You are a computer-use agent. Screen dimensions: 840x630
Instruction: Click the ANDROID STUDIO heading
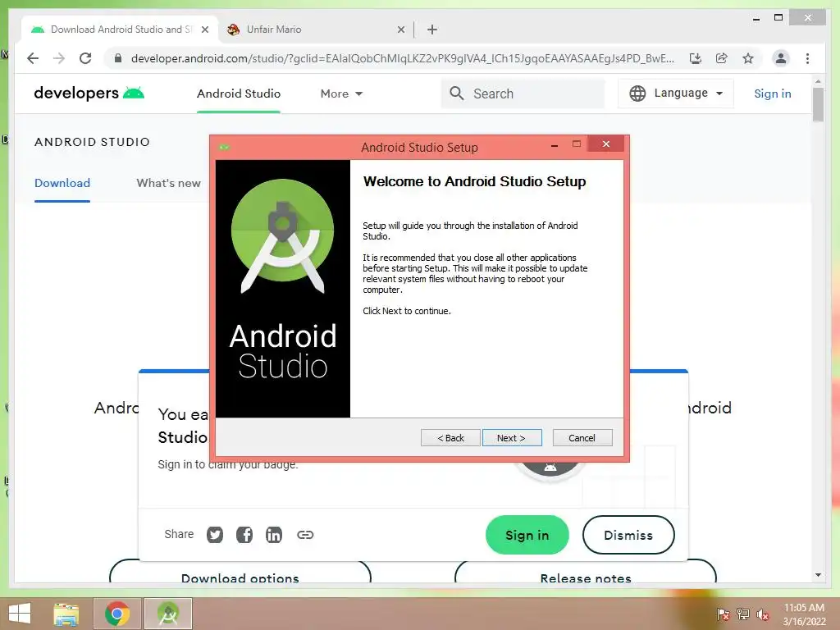[92, 142]
